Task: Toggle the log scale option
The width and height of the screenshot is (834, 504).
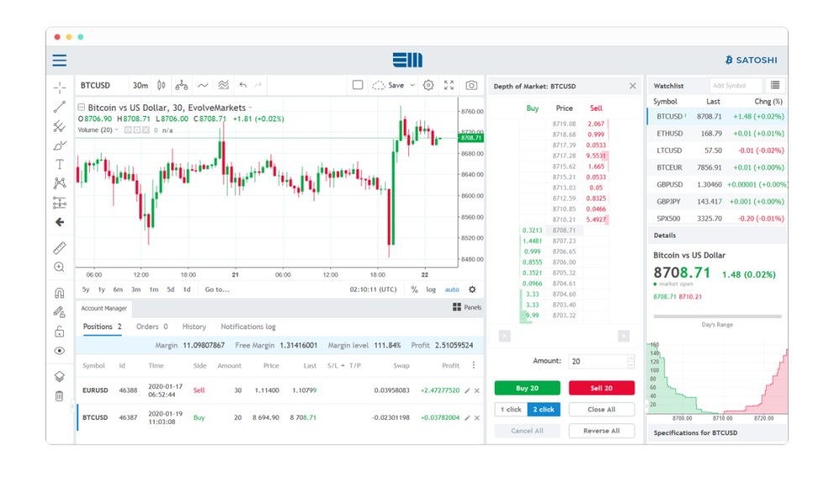Action: (431, 290)
